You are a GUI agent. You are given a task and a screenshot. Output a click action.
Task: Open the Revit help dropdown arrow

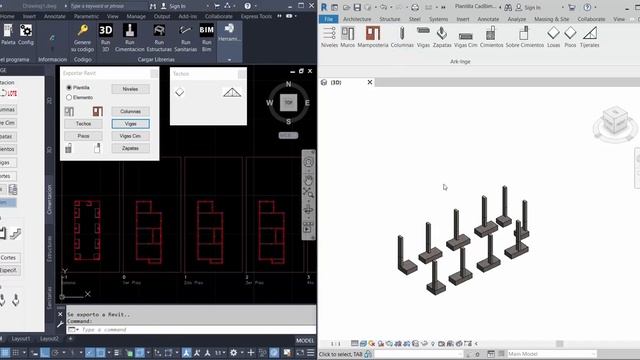pyautogui.click(x=596, y=7)
